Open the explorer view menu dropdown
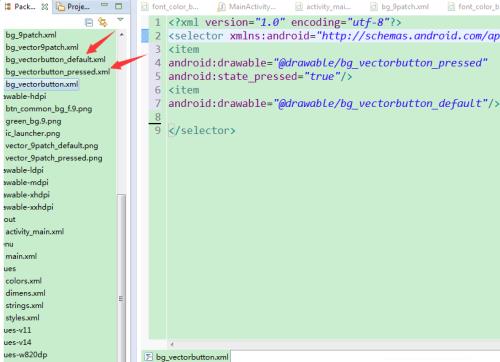This screenshot has height=362, width=500. 120,20
